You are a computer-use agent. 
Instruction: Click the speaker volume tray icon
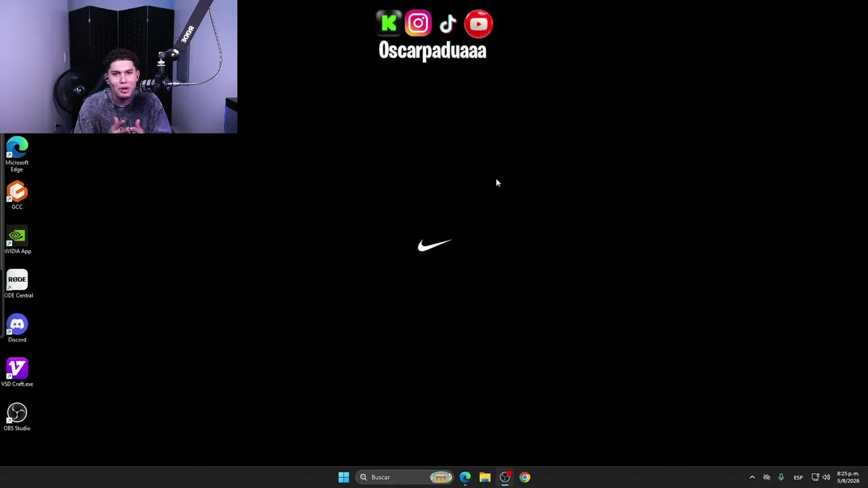(x=826, y=477)
